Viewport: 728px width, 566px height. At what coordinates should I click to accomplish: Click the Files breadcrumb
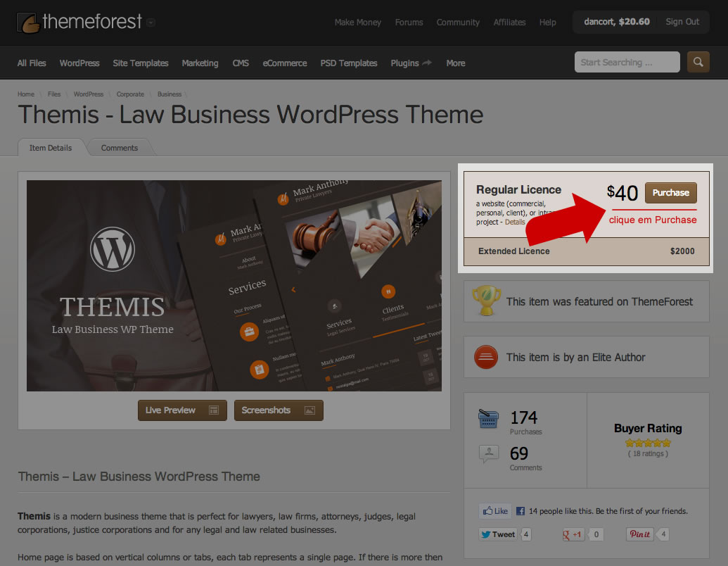pos(54,94)
